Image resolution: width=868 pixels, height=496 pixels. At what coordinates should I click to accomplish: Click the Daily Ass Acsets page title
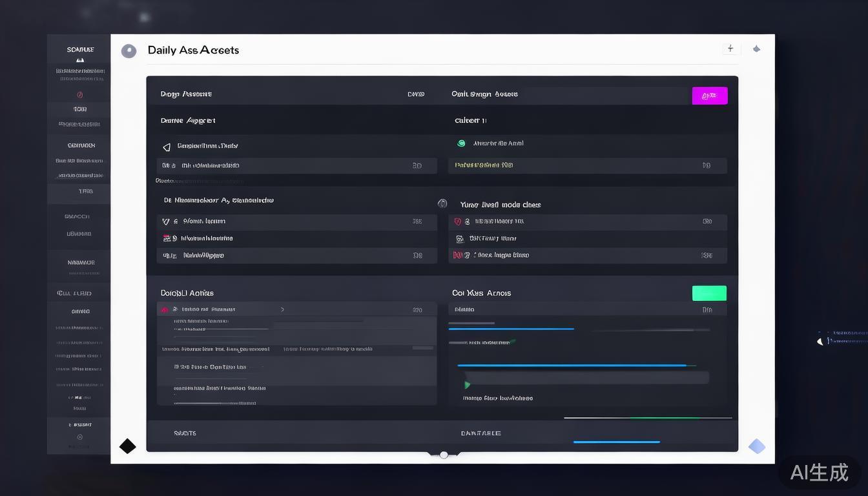[x=193, y=50]
